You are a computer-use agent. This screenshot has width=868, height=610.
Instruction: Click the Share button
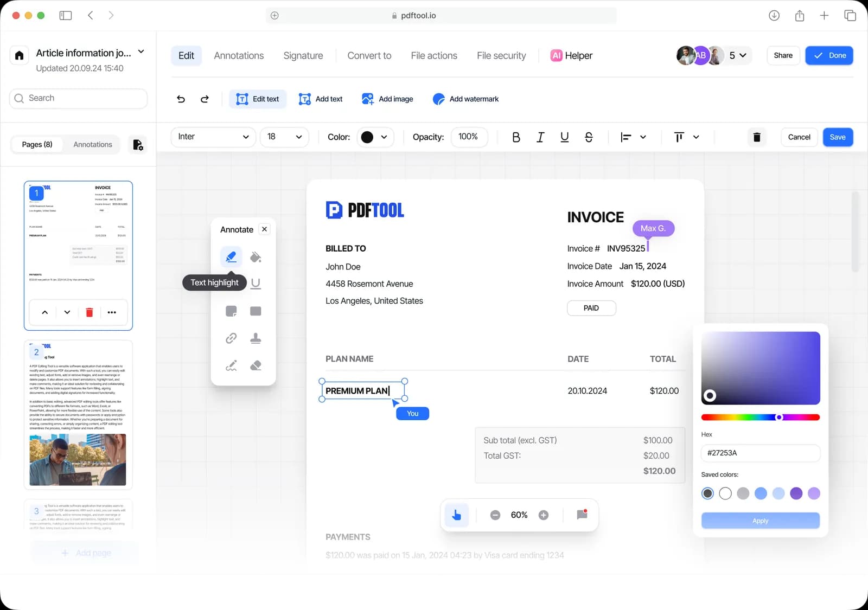tap(783, 55)
